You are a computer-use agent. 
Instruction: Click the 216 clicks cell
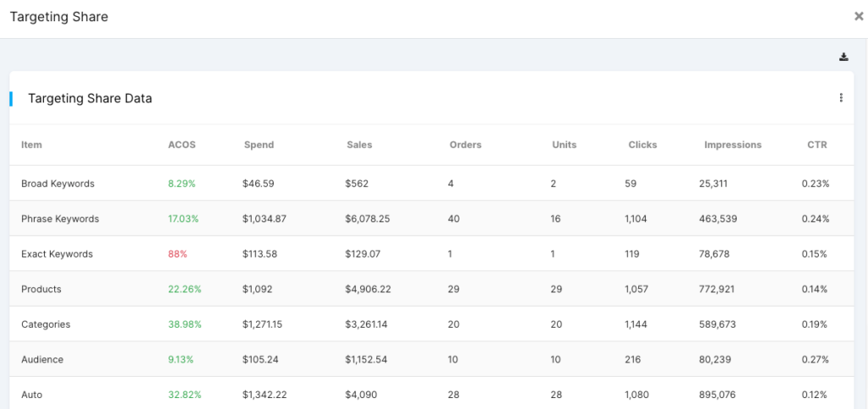click(632, 360)
